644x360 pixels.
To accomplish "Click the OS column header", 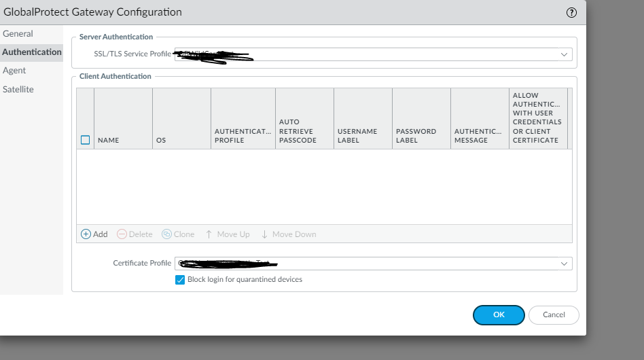I will tap(181, 119).
